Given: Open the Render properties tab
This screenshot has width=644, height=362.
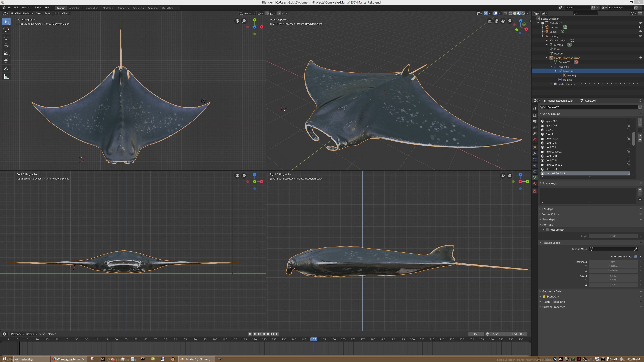Looking at the screenshot, I should (x=535, y=115).
